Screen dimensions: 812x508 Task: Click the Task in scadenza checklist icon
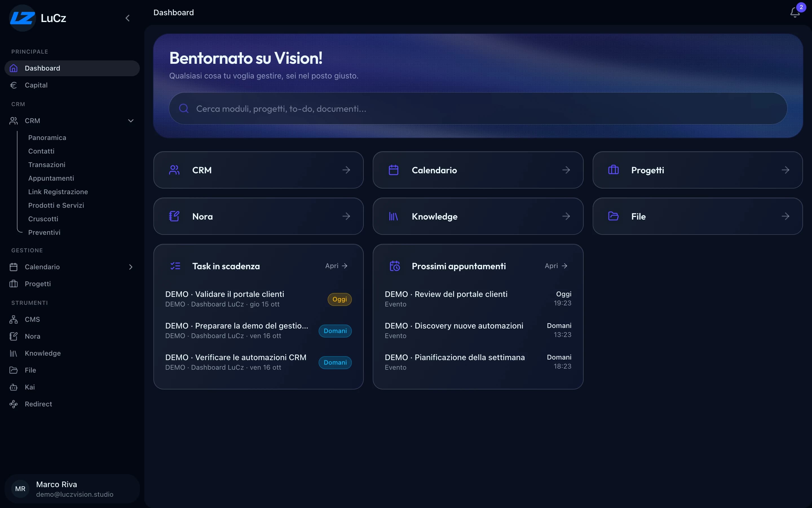point(175,266)
